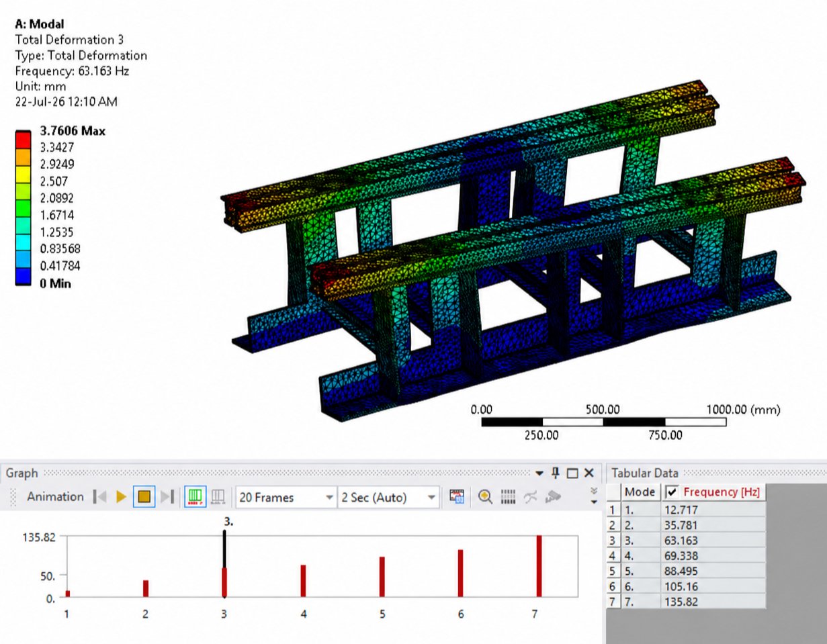Click the Frequency: 63.163 Hz annotation
The height and width of the screenshot is (644, 827).
point(72,71)
